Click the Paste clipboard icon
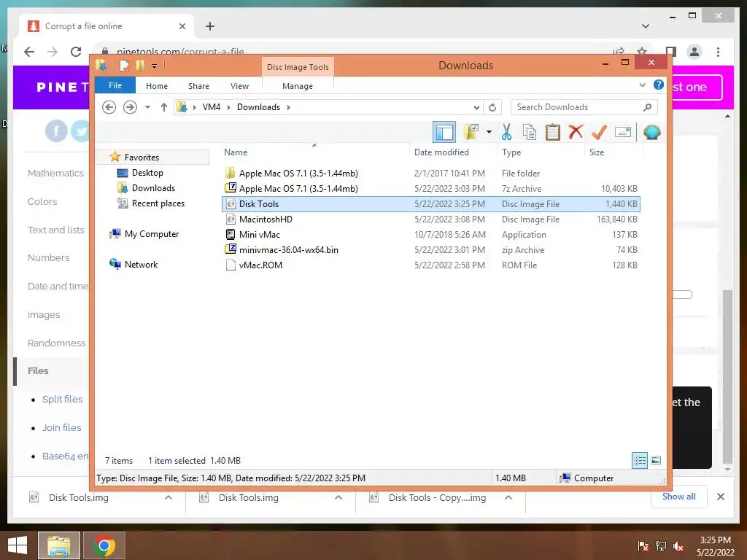747x560 pixels. 553,133
